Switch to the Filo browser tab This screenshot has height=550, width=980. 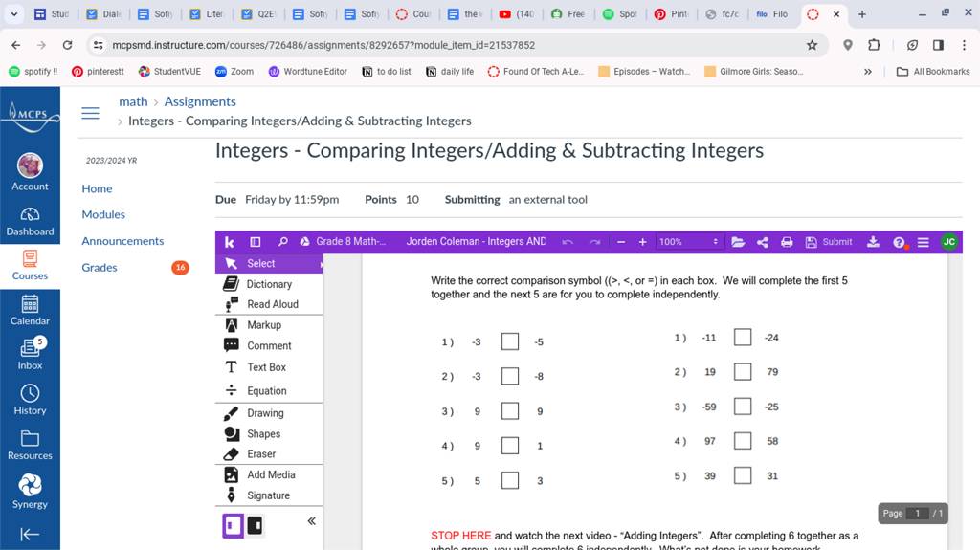(x=772, y=13)
